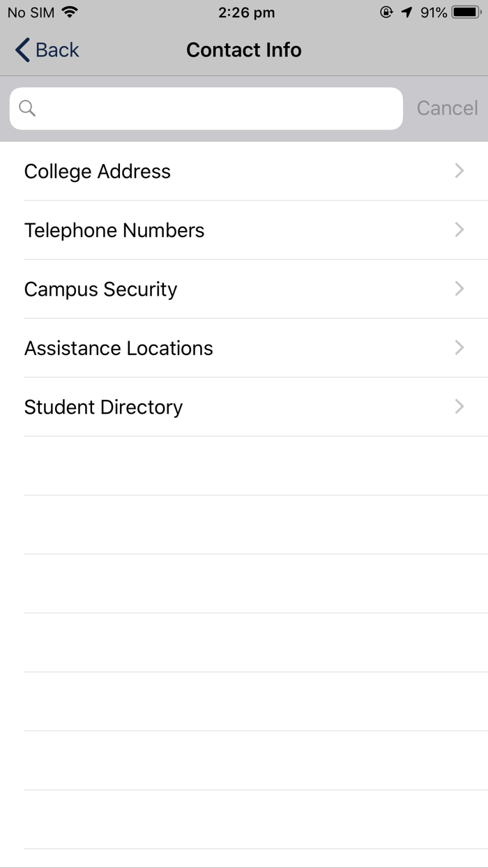Tap the Back button to return
The image size is (488, 868).
[46, 50]
